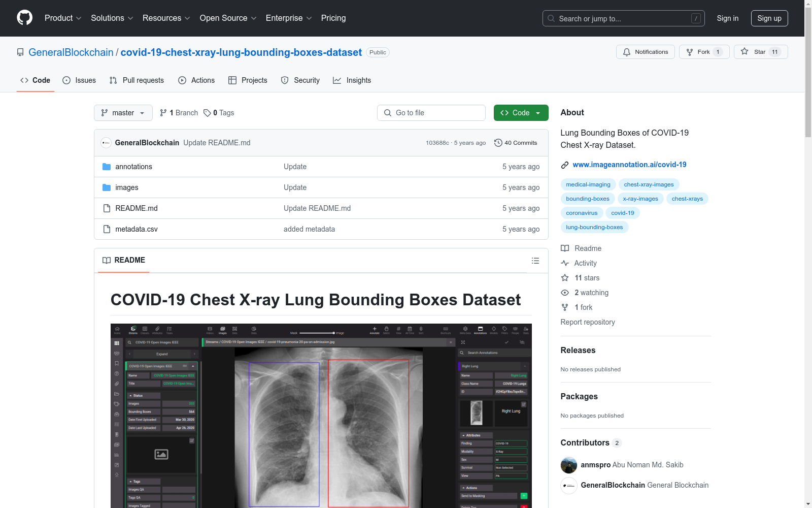Click the Releases heading link

click(x=578, y=350)
